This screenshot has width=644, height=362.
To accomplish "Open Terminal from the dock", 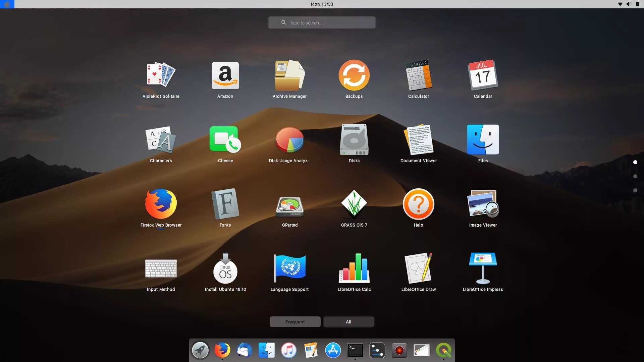I will [x=355, y=350].
